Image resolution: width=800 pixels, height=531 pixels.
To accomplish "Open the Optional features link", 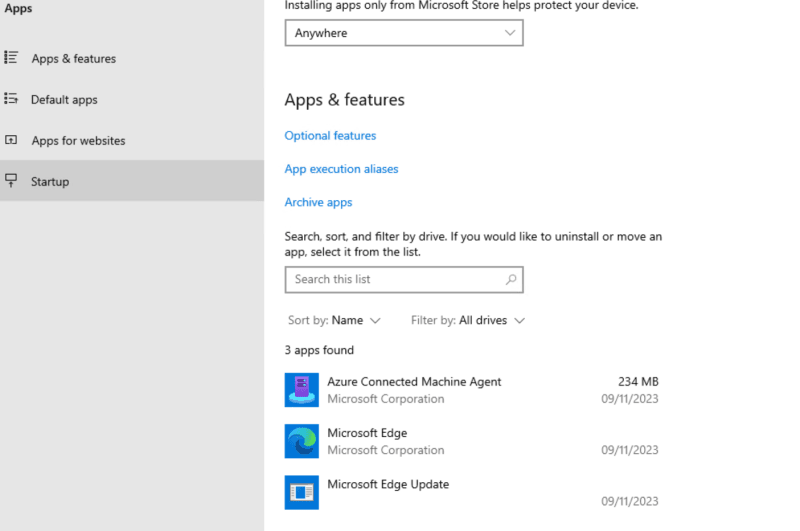I will [x=330, y=136].
